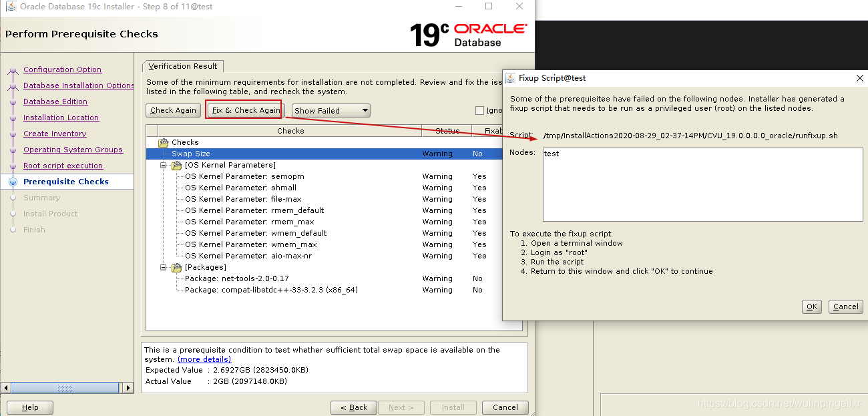
Task: Click the Nodes list box containing test
Action: point(703,184)
